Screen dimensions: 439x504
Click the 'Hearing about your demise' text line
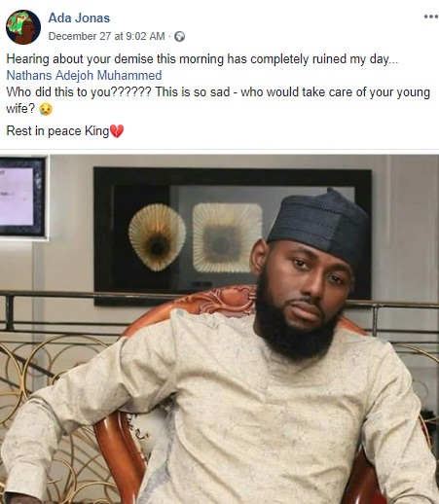202,59
